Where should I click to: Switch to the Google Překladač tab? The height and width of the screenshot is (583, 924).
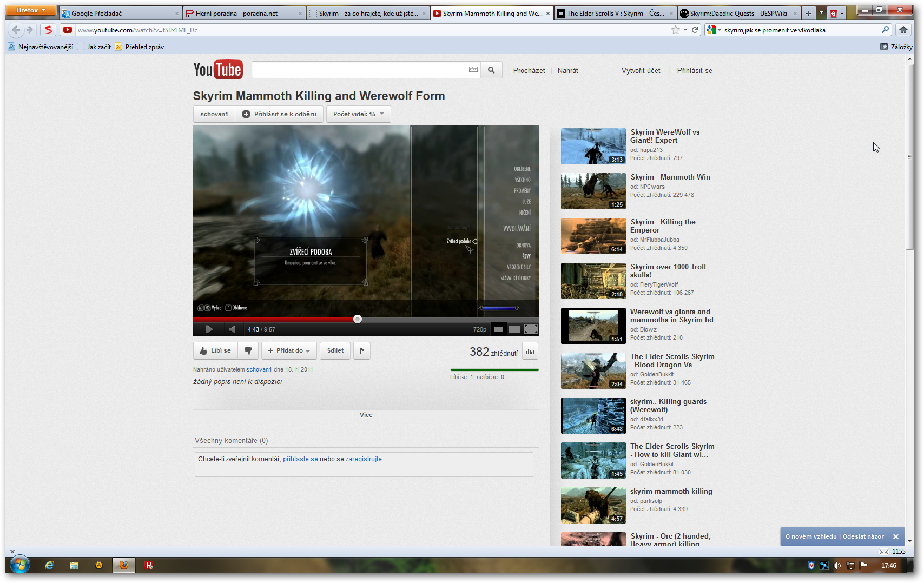click(119, 14)
